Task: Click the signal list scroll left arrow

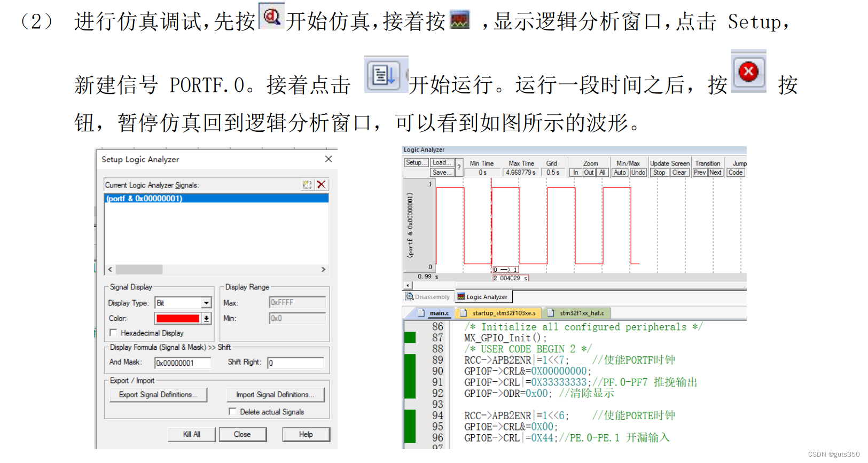Action: [x=110, y=270]
